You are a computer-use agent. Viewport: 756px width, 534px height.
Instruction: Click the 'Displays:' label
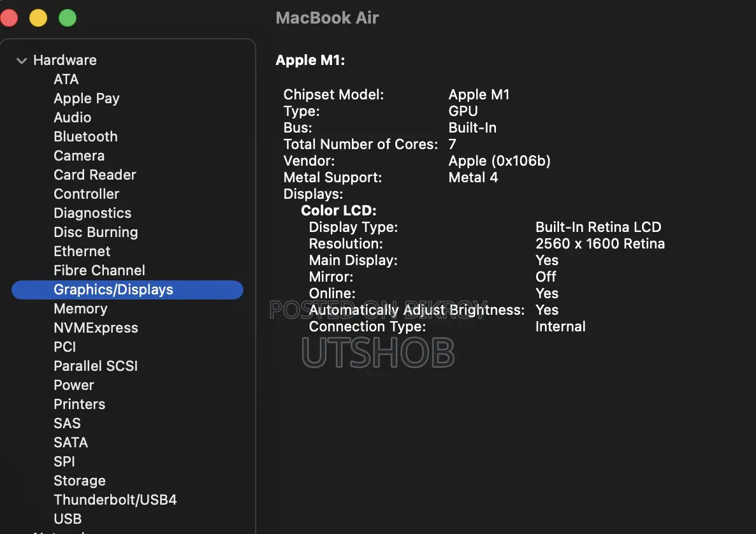click(x=313, y=194)
